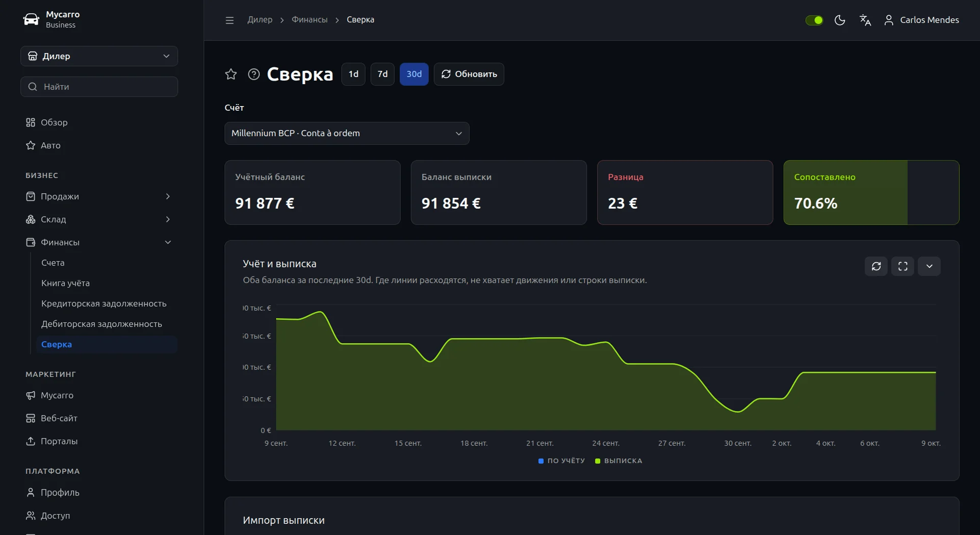Click the Mycarro car logo icon
Screen dimensions: 980x535
31,19
